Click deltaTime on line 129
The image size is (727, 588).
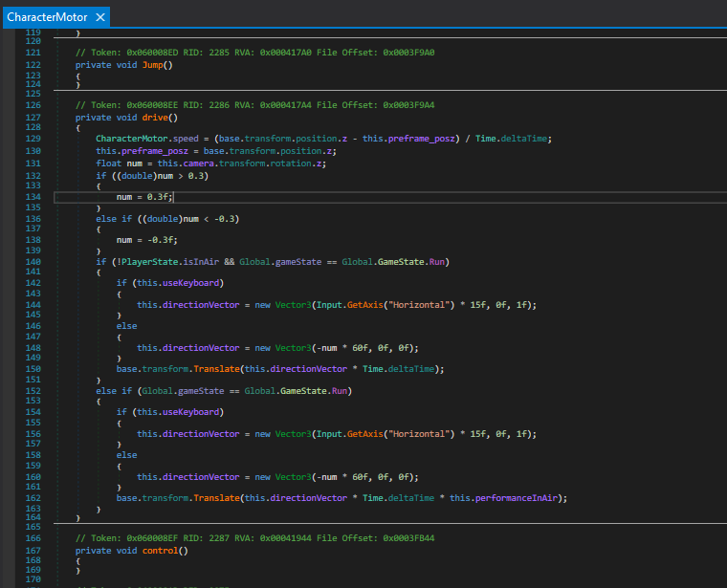coord(524,139)
